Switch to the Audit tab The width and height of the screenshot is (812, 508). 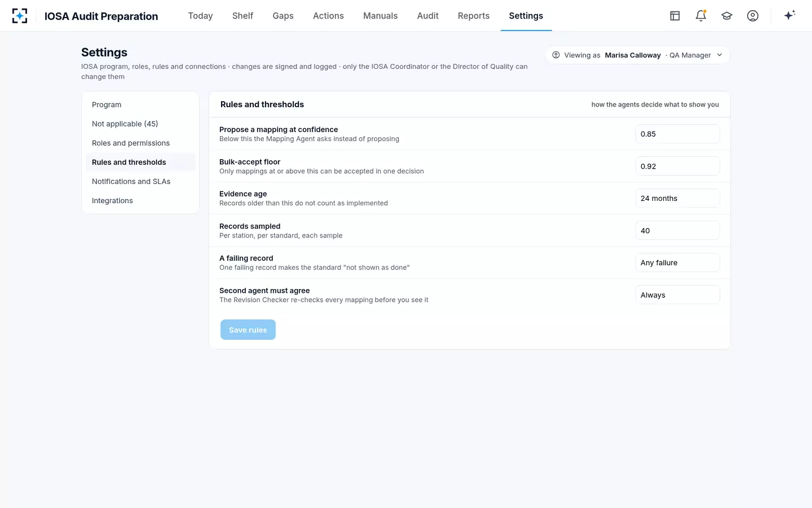(428, 16)
